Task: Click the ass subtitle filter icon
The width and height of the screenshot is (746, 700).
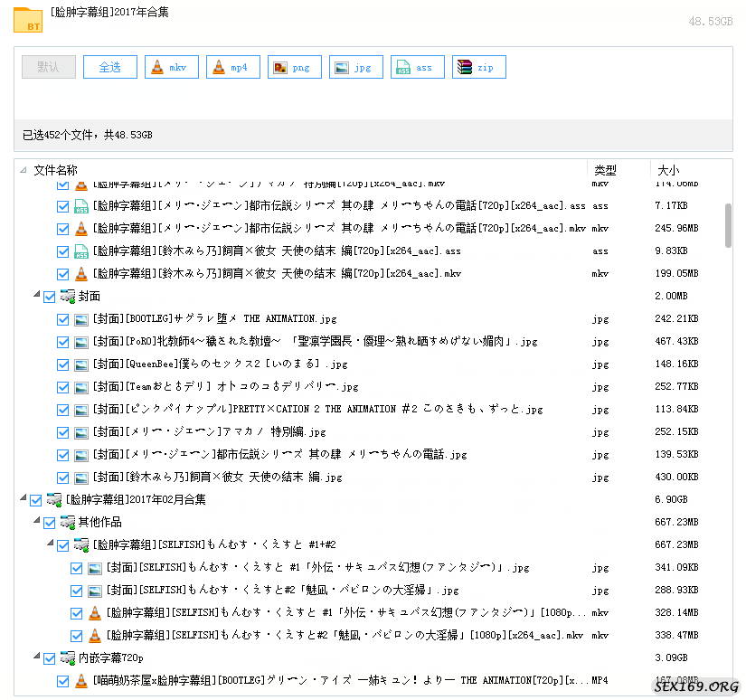Action: tap(403, 68)
